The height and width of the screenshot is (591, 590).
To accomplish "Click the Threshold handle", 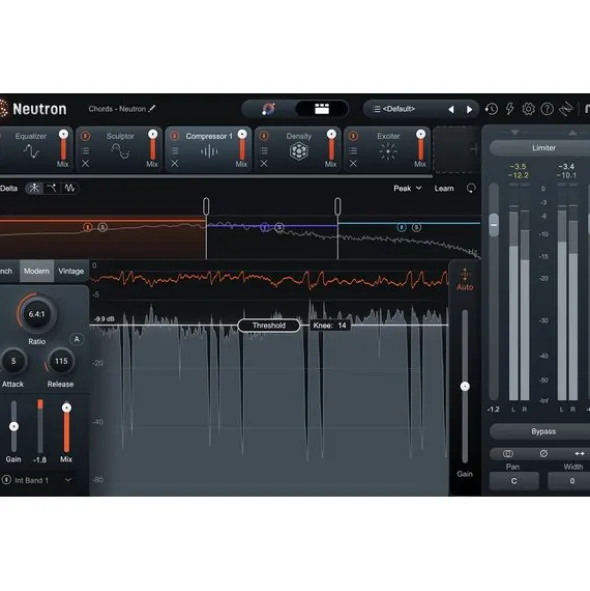I will pos(269,325).
